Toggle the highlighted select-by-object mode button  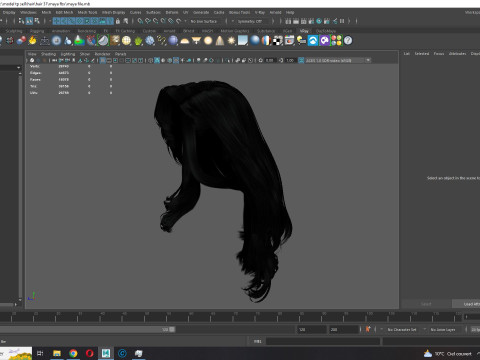pos(29,21)
